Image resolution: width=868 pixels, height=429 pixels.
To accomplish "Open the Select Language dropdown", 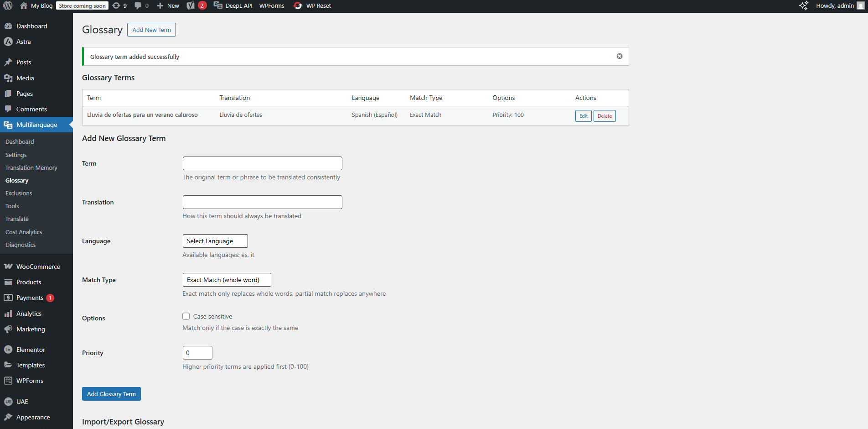I will (215, 241).
